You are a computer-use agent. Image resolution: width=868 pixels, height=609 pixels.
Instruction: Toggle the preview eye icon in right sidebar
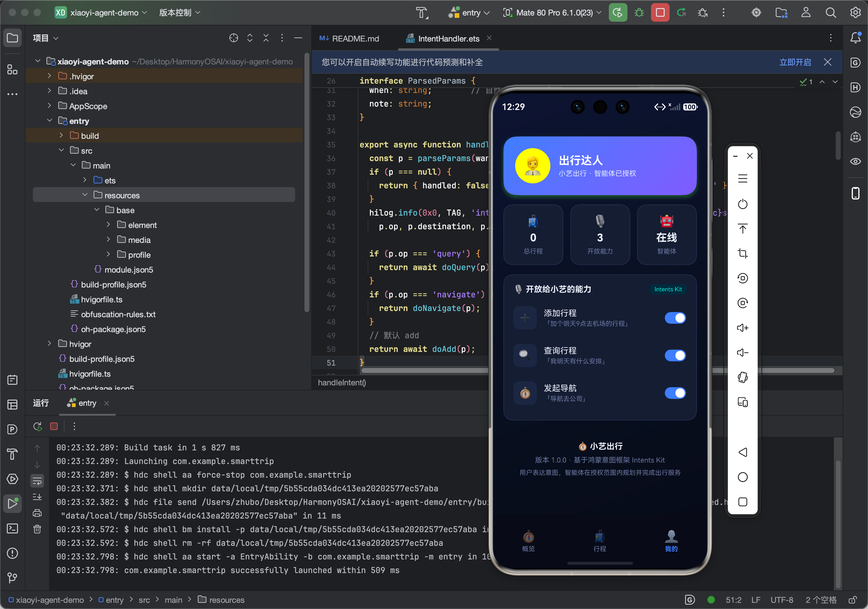[856, 161]
